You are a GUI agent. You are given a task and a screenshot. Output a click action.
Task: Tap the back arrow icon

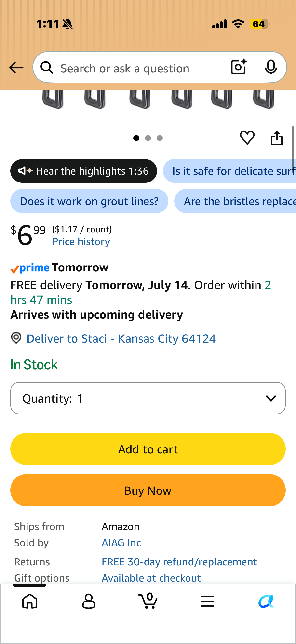[x=16, y=68]
